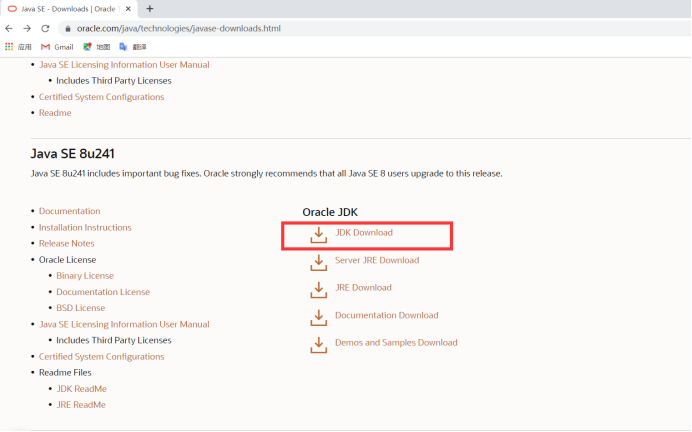692x432 pixels.
Task: Select the Java SE - Downloads tab
Action: pos(70,9)
